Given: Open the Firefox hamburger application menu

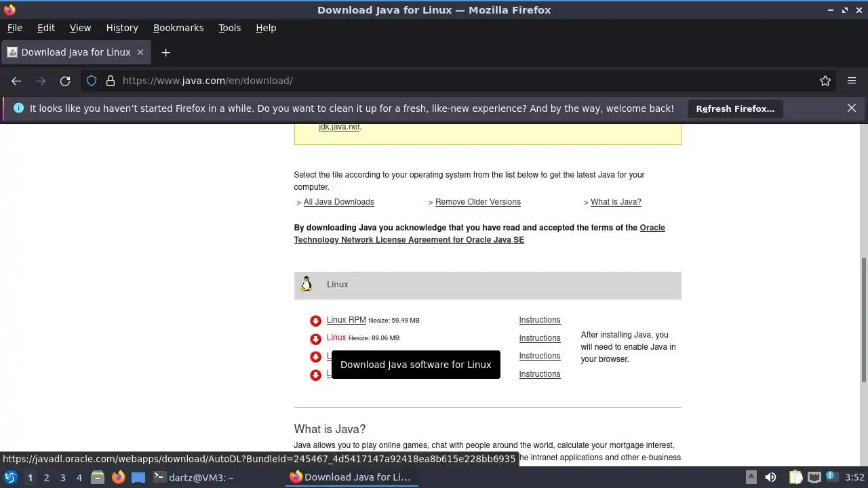Looking at the screenshot, I should [x=852, y=81].
